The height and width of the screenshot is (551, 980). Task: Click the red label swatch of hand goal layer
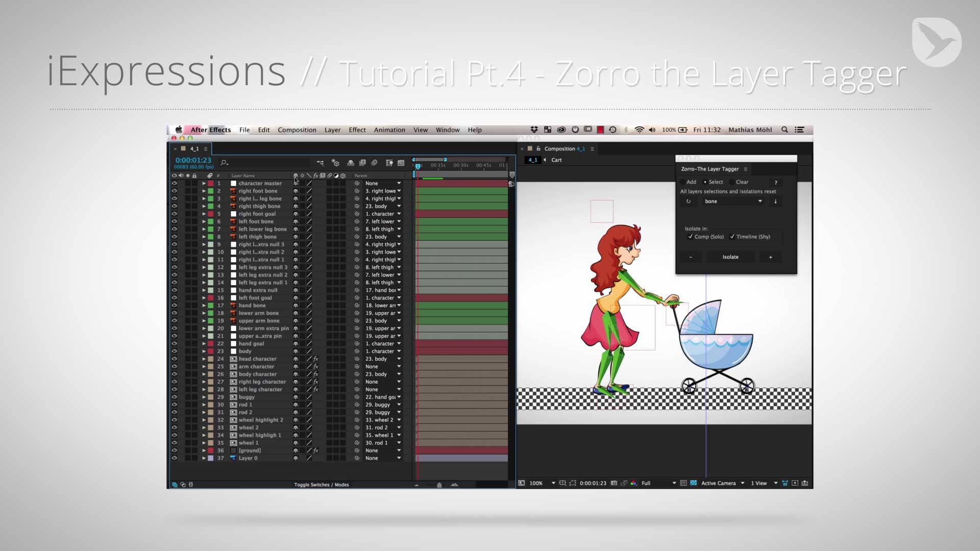coord(211,343)
